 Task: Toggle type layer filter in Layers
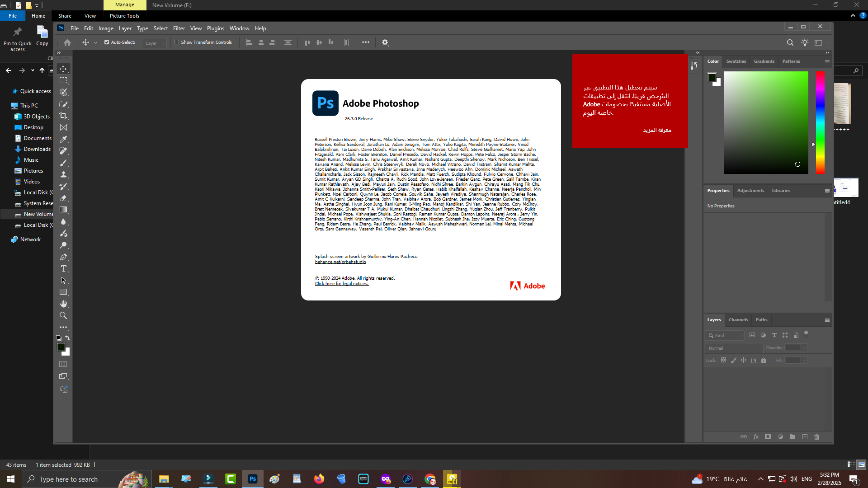(774, 335)
